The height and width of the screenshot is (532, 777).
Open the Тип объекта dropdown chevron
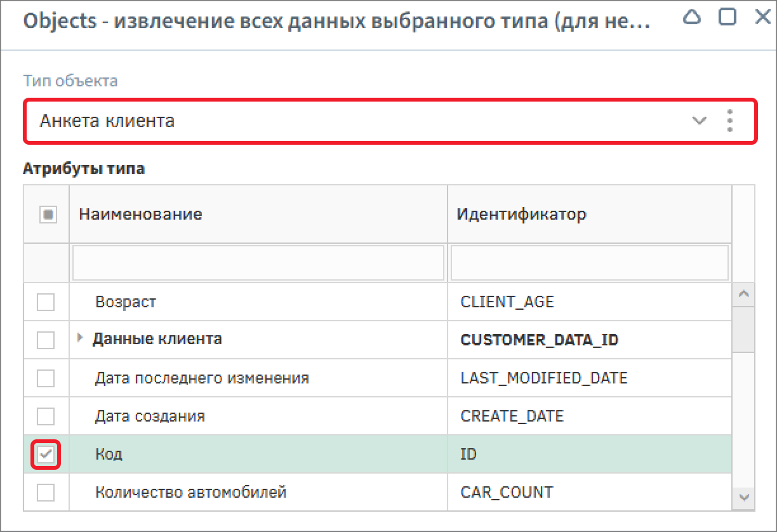[699, 121]
